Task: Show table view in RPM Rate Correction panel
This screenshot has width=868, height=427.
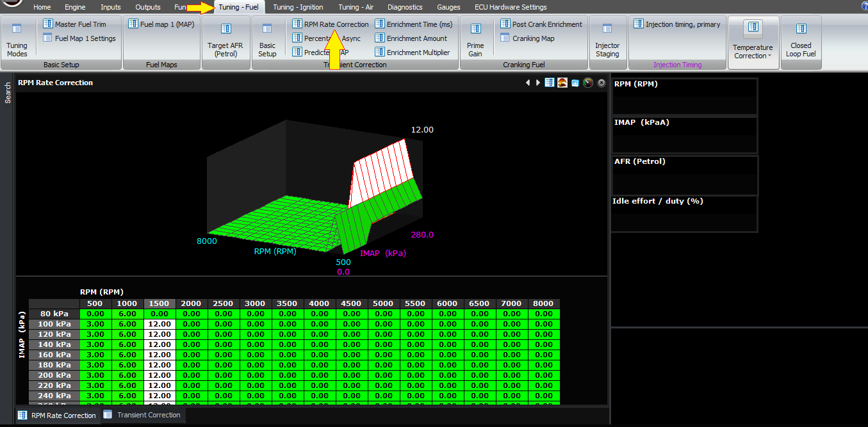Action: [550, 83]
